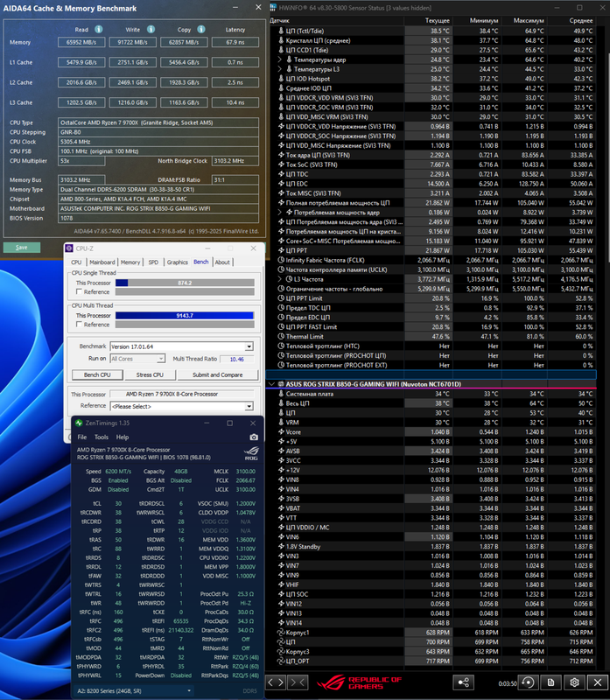This screenshot has height=700, width=610.
Task: Click the clock icon beside Thermal Limit
Action: point(281,336)
